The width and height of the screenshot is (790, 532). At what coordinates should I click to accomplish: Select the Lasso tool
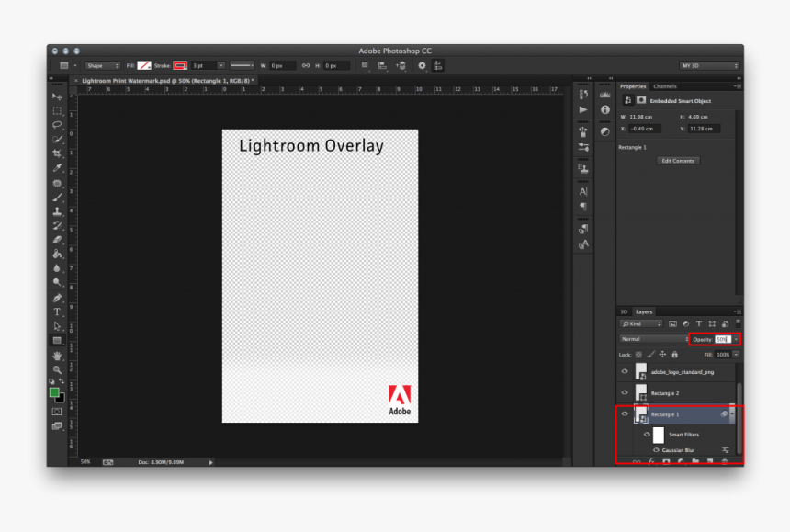tap(57, 124)
